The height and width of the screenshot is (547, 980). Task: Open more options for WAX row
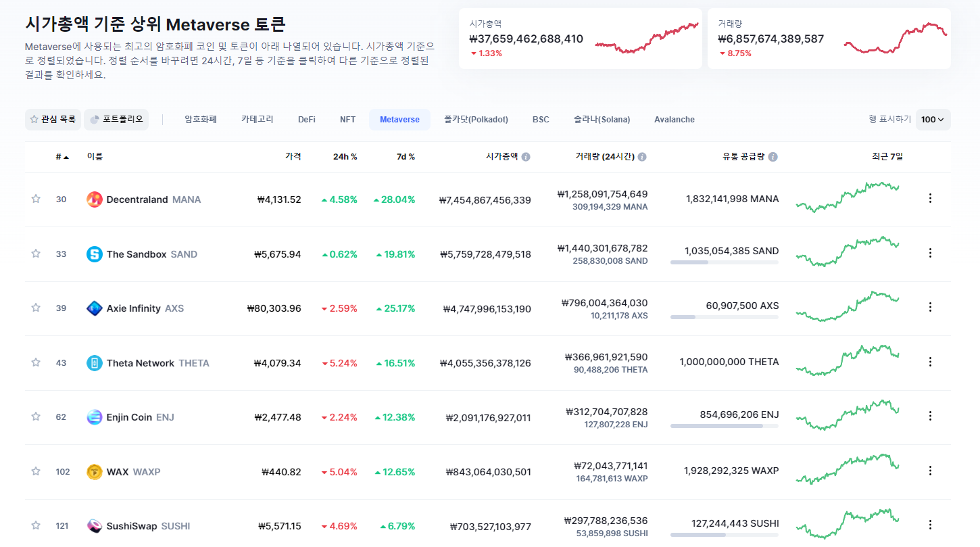930,471
